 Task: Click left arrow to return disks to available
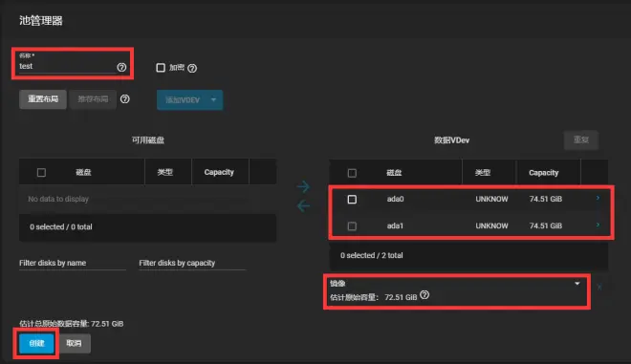(x=303, y=206)
